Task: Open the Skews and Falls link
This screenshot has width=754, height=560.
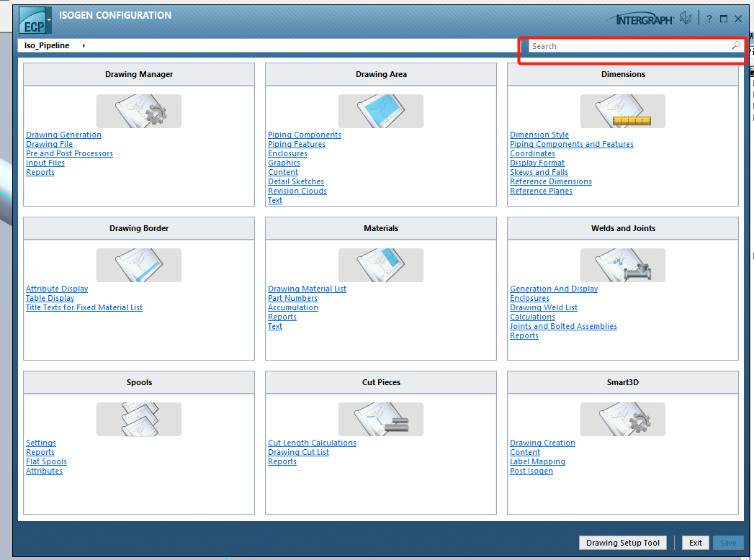Action: point(539,173)
